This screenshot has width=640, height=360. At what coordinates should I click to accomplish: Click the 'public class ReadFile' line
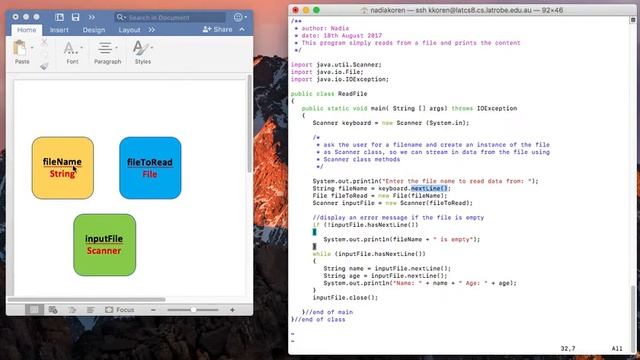point(329,93)
